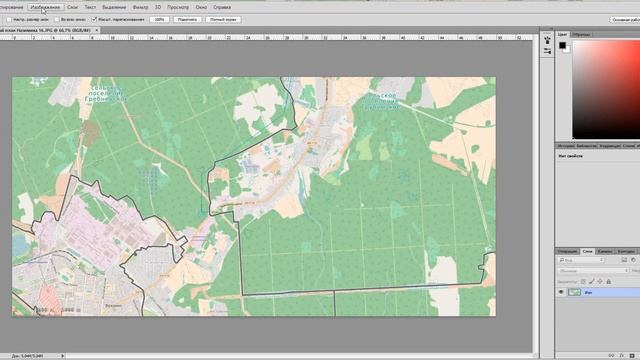Select the Фон layer name
Viewport: 640px width, 360px height.
tap(588, 293)
